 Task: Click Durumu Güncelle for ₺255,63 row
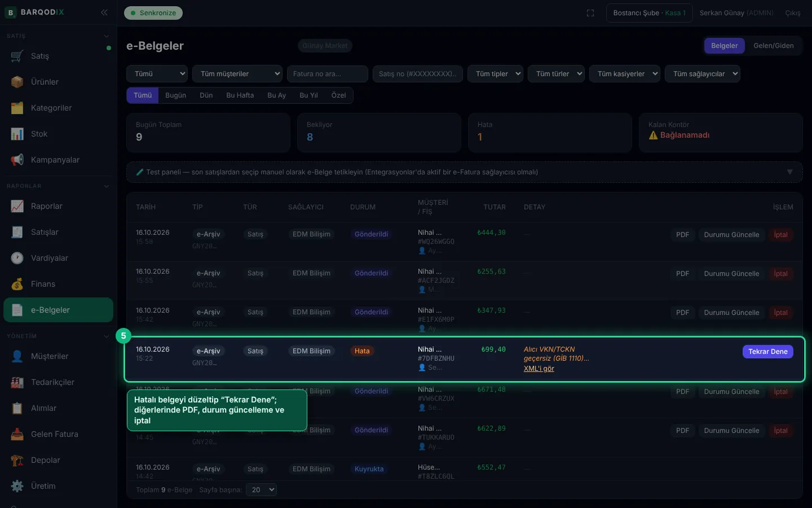pyautogui.click(x=731, y=274)
